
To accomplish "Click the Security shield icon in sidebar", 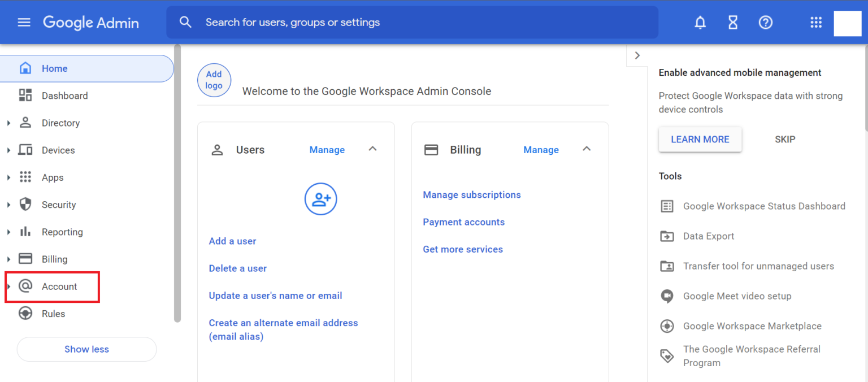I will [x=25, y=204].
